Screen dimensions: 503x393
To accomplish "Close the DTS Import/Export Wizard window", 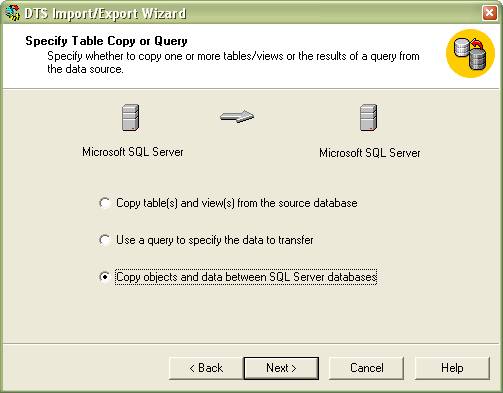I will point(489,13).
